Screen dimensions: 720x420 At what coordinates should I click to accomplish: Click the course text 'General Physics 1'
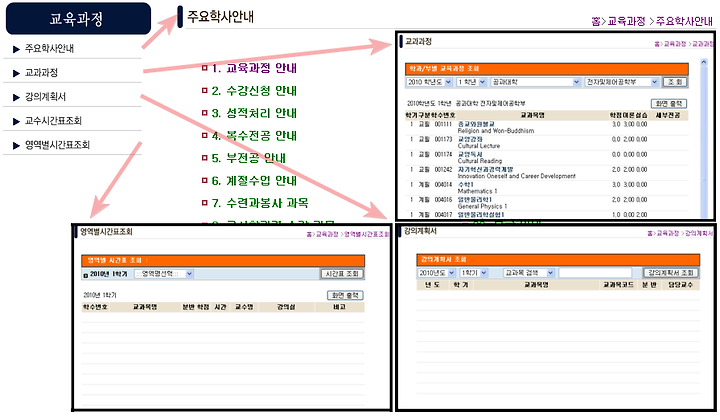click(482, 207)
